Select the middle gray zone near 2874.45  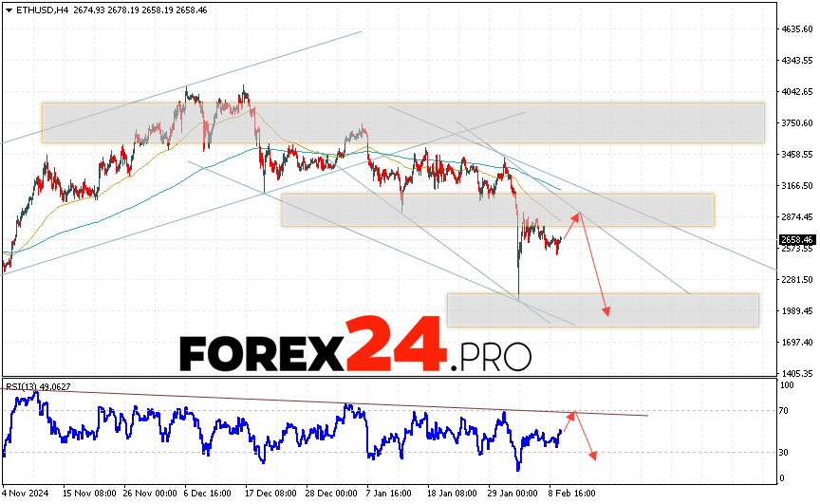coord(496,210)
